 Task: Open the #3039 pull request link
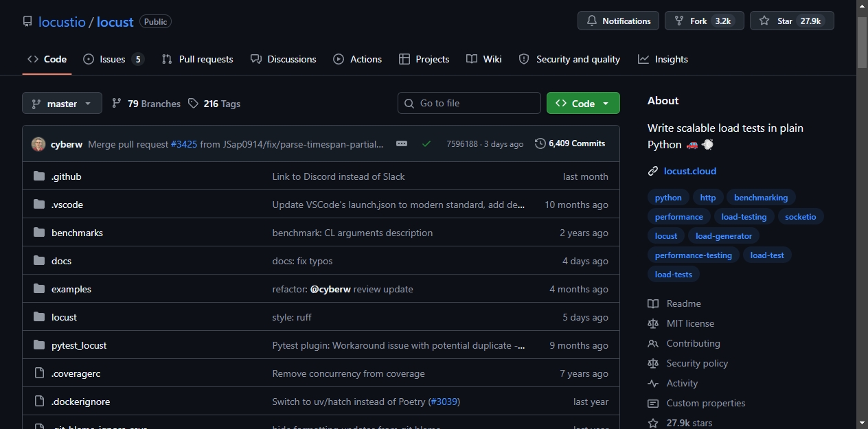point(444,402)
